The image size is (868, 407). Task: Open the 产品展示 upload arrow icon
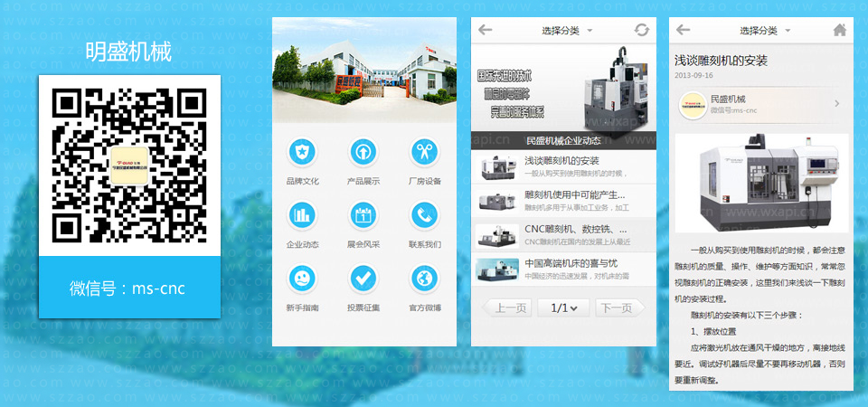[363, 152]
